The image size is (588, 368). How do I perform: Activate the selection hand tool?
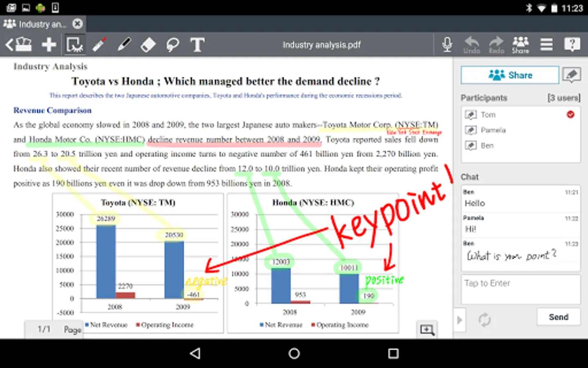coord(74,44)
